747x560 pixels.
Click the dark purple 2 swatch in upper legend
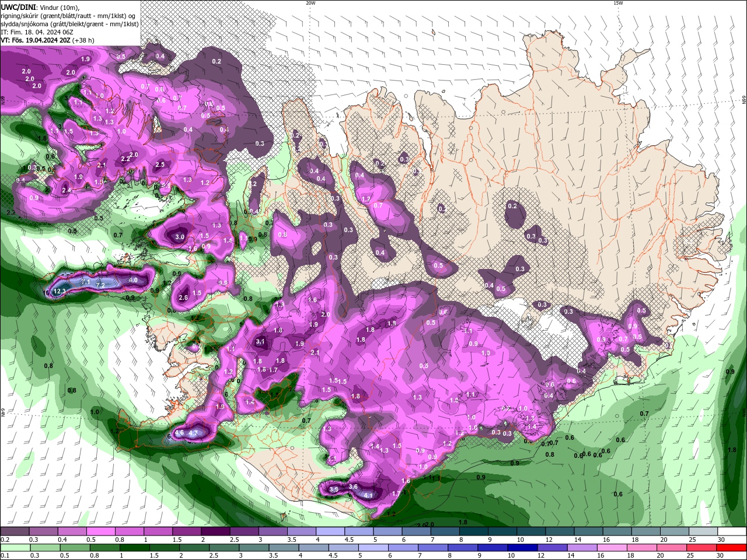tap(215, 531)
